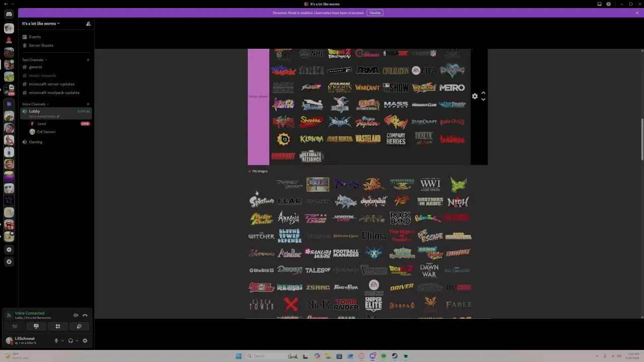Image resolution: width=644 pixels, height=362 pixels.
Task: Disconnect from voice call
Action: tap(85, 315)
